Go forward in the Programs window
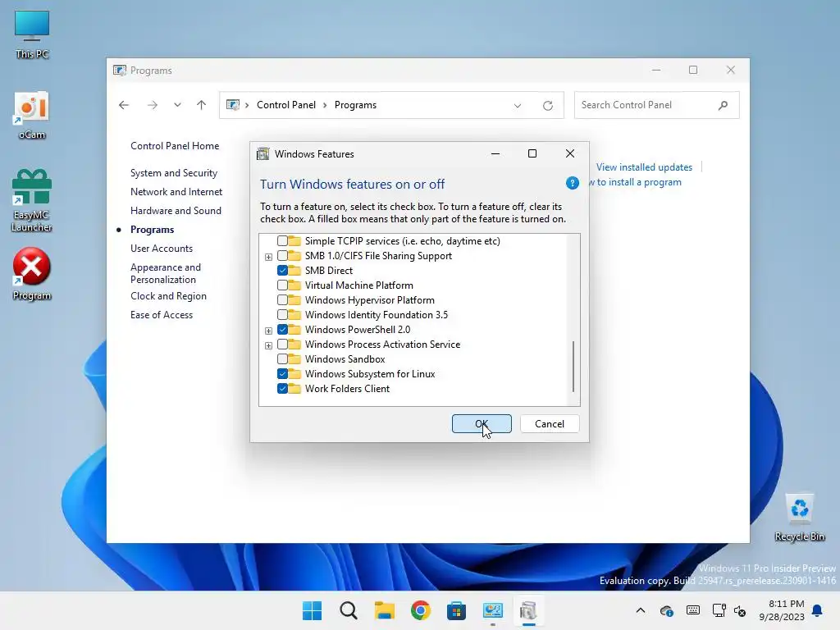This screenshot has height=630, width=840. (x=153, y=105)
